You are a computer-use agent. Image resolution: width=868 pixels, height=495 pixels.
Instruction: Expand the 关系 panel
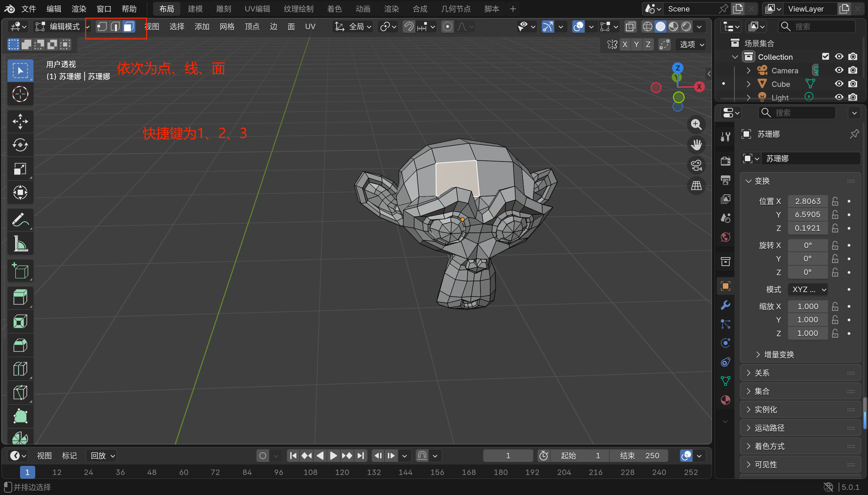point(762,373)
